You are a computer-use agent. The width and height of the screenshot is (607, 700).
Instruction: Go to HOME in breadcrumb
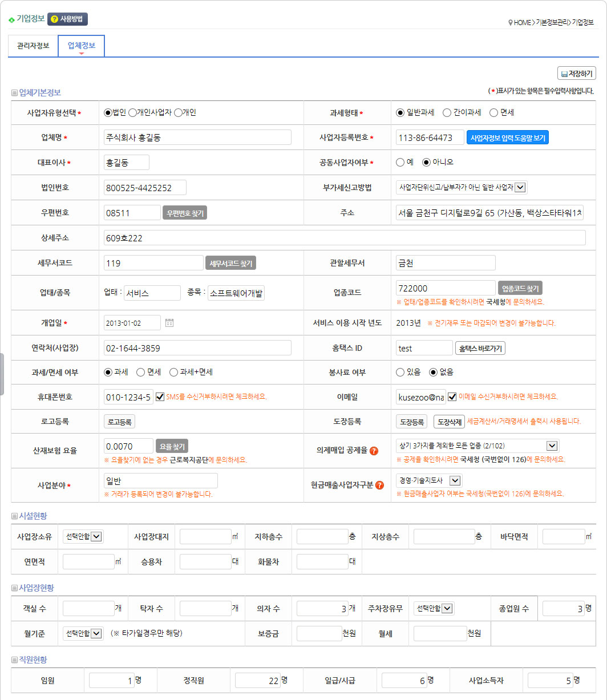pos(522,23)
